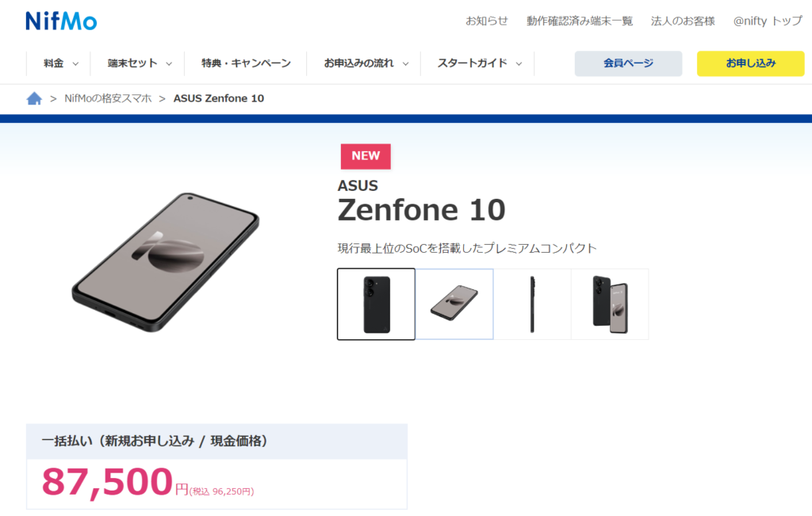Viewport: 812px width, 516px height.
Task: Select the side-profile phone thumbnail
Action: click(532, 304)
